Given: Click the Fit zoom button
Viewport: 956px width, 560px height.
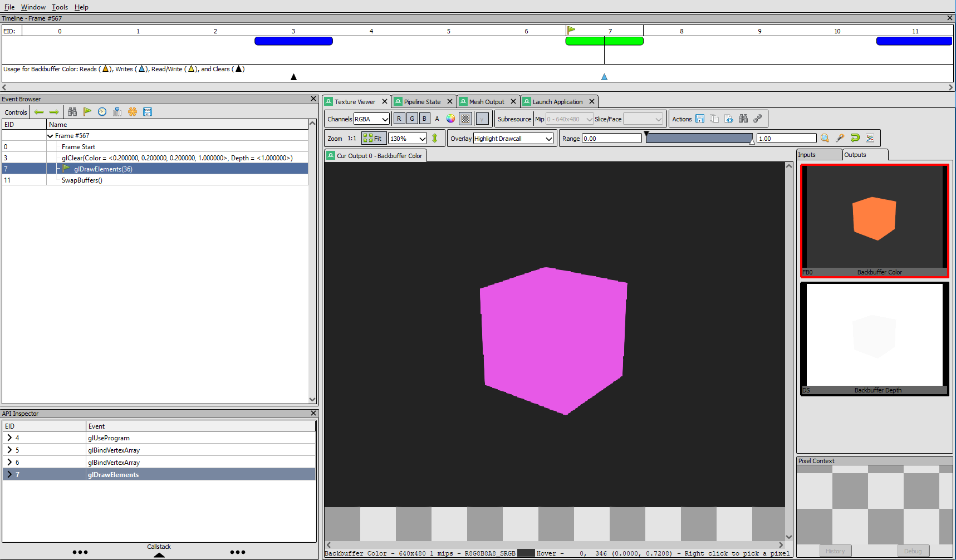Looking at the screenshot, I should tap(373, 139).
